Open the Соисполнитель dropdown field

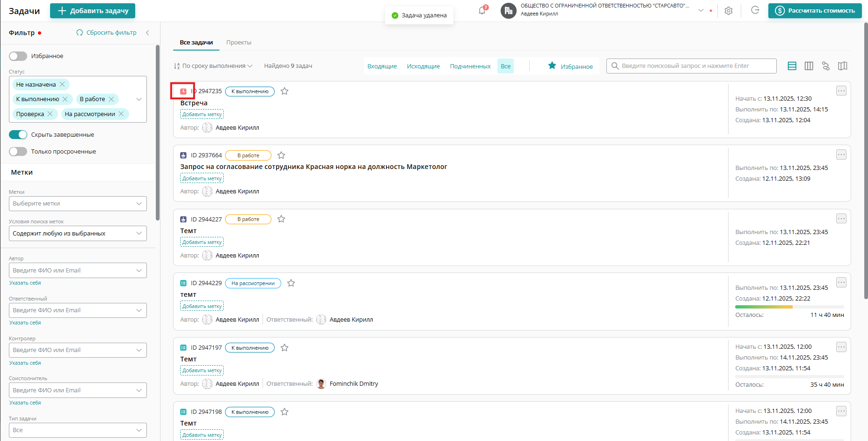(78, 390)
